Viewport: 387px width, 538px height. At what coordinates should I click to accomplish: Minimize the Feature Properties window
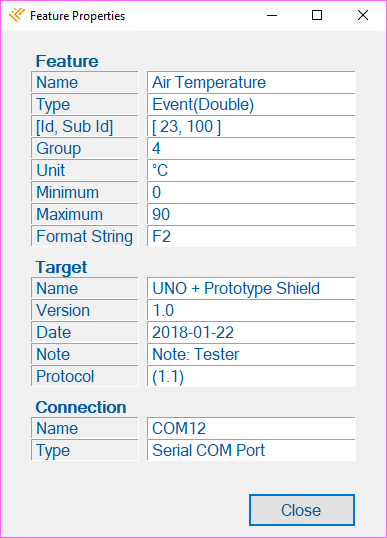[272, 15]
